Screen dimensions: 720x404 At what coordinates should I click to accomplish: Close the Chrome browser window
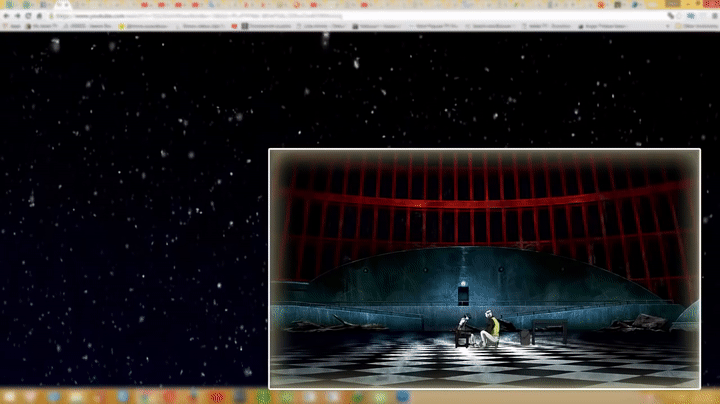point(712,4)
